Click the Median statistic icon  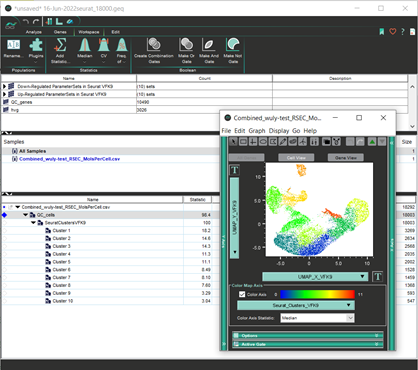(x=85, y=45)
